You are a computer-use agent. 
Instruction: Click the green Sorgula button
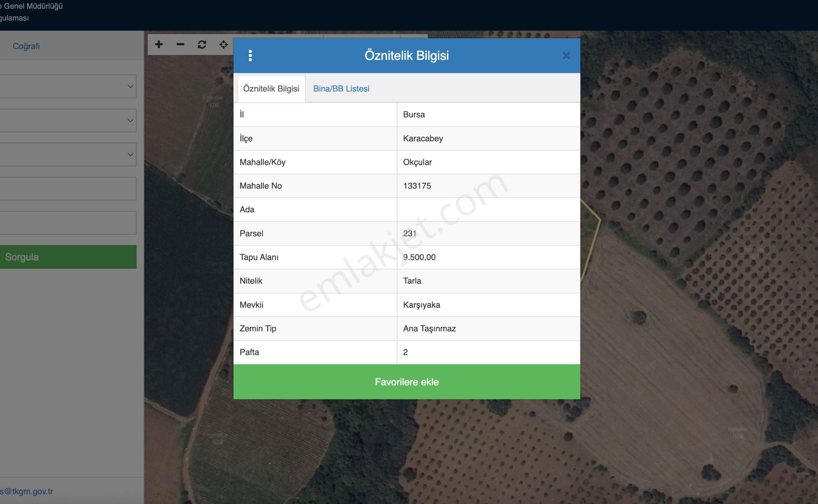point(68,257)
